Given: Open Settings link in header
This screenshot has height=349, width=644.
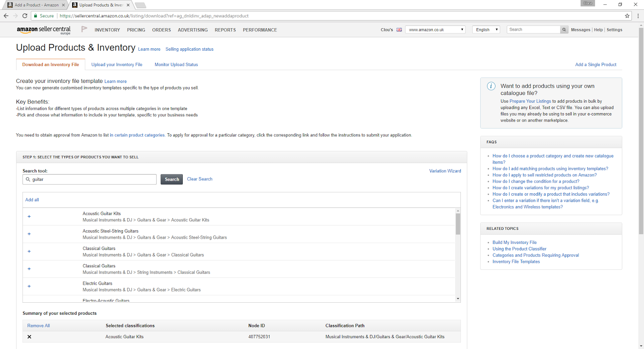Looking at the screenshot, I should click(614, 30).
